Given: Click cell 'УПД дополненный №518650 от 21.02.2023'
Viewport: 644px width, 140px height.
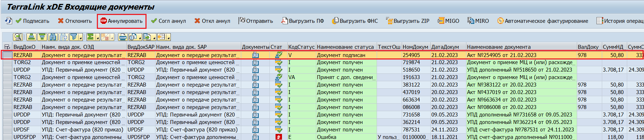Looking at the screenshot, I should pyautogui.click(x=521, y=70).
